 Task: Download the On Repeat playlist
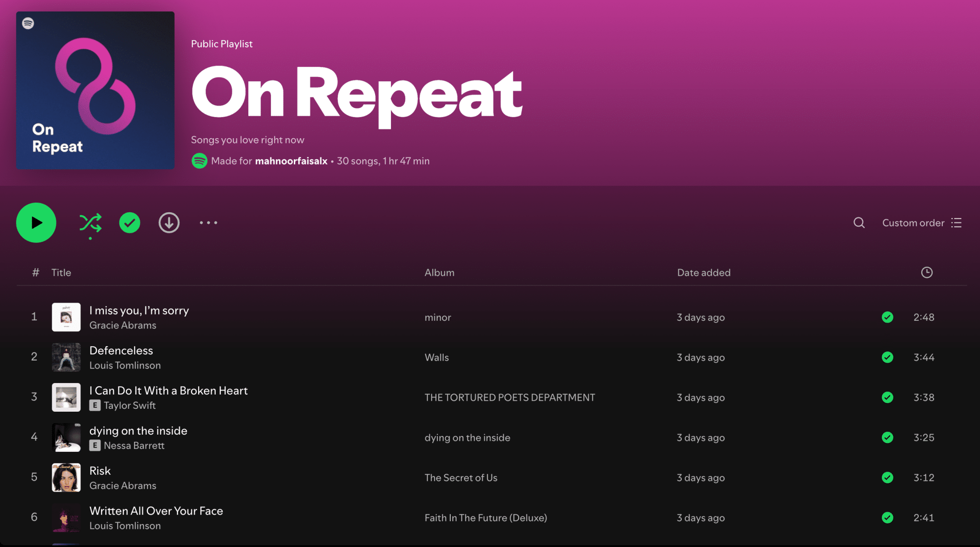[x=168, y=222]
